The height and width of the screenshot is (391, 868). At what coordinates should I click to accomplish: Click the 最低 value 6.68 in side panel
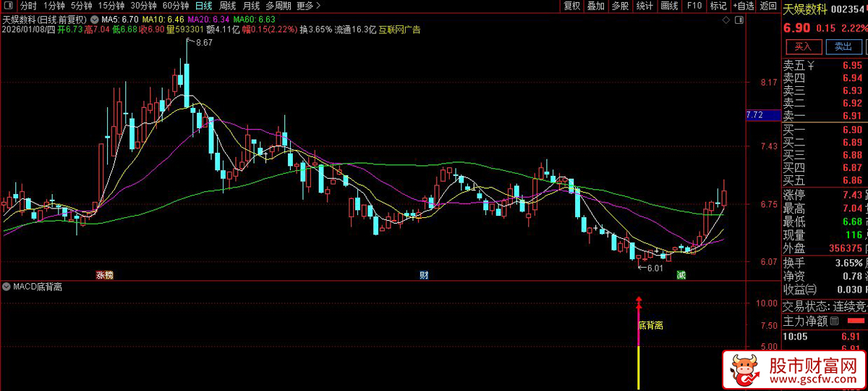click(x=852, y=221)
